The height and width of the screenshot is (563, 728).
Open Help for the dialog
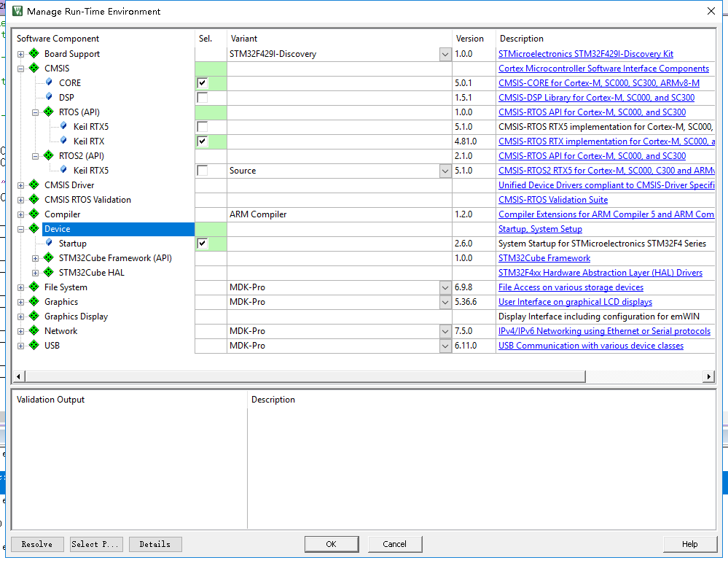point(690,544)
